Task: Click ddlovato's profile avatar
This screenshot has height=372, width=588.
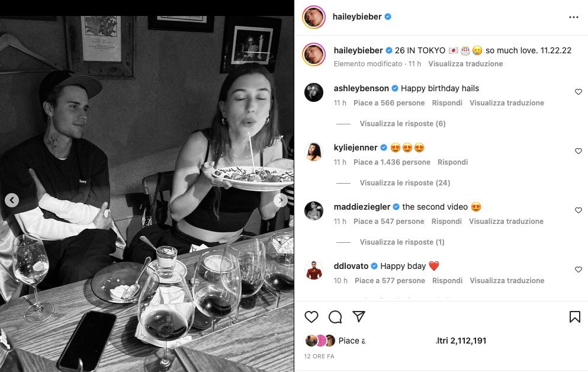Action: (x=314, y=270)
